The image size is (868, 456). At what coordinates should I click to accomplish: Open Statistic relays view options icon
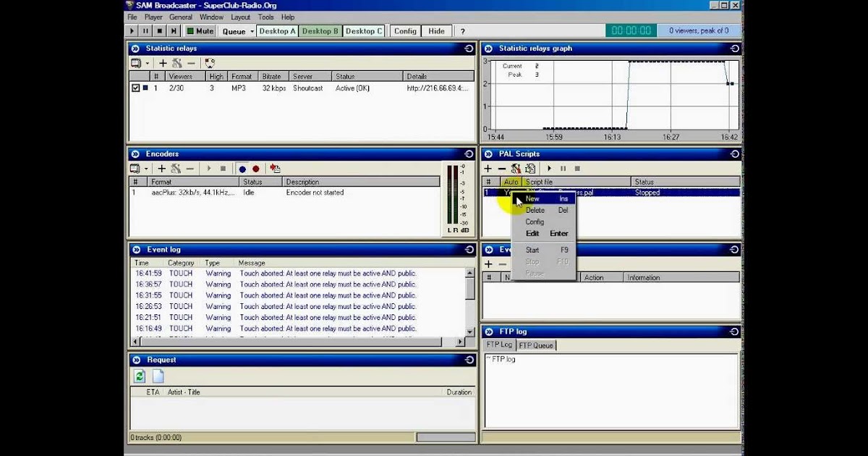click(135, 64)
